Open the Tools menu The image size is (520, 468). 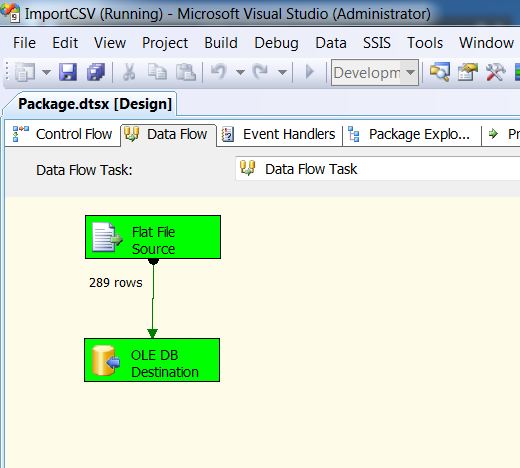point(425,43)
